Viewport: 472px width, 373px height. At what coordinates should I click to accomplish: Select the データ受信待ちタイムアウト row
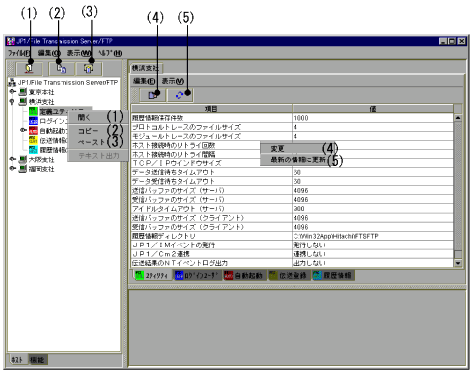click(292, 181)
